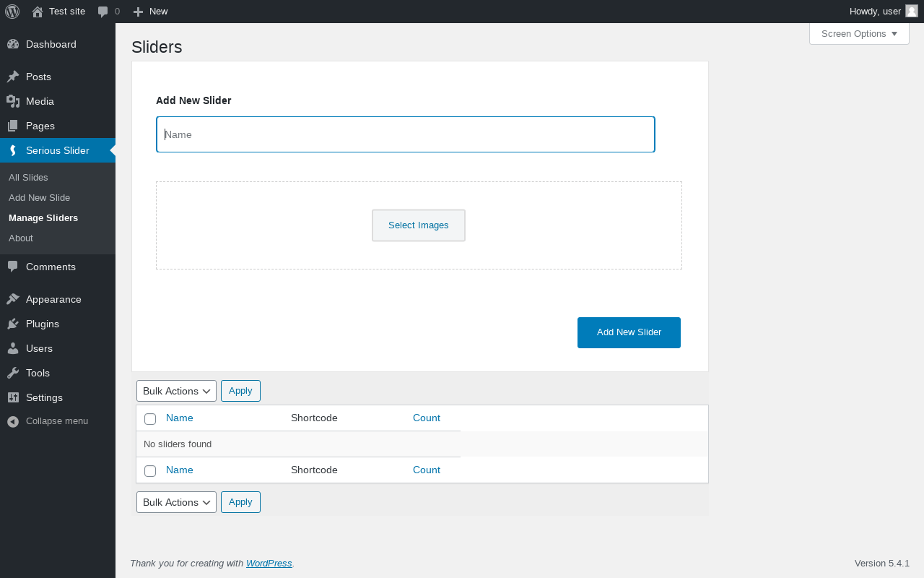Click the Shortcode header column text
The width and height of the screenshot is (924, 578).
[x=314, y=418]
